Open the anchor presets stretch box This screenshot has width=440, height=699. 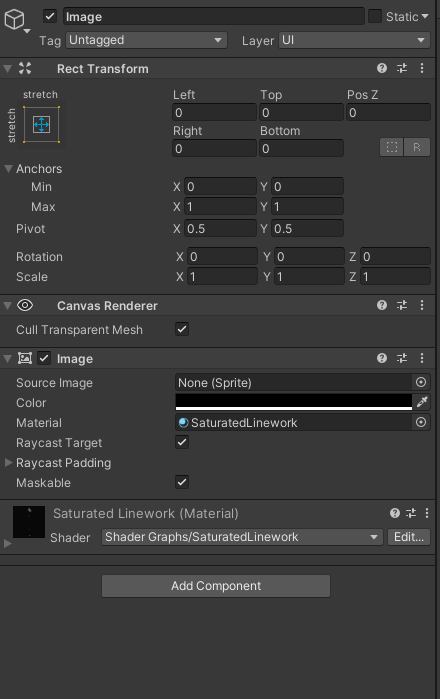tap(41, 124)
